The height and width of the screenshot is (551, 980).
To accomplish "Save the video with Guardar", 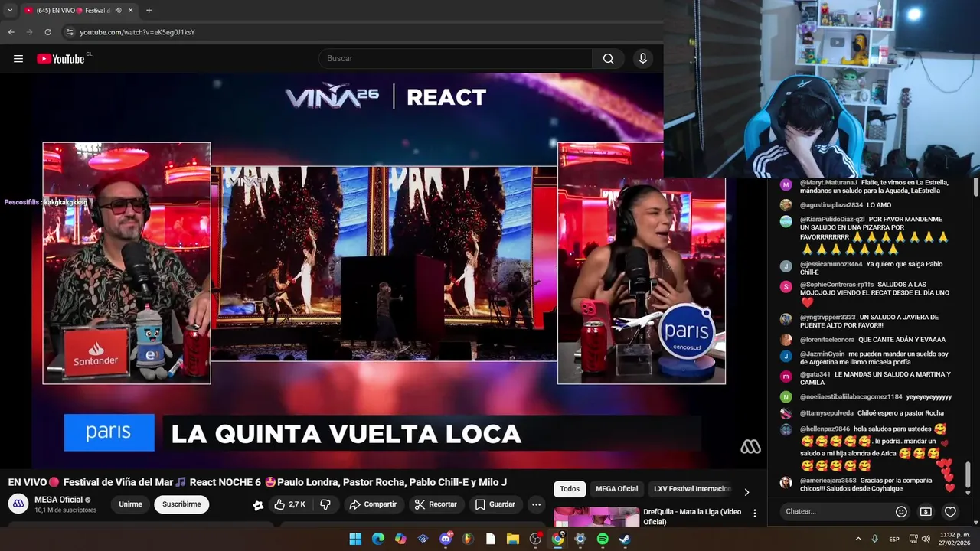I will pyautogui.click(x=495, y=504).
